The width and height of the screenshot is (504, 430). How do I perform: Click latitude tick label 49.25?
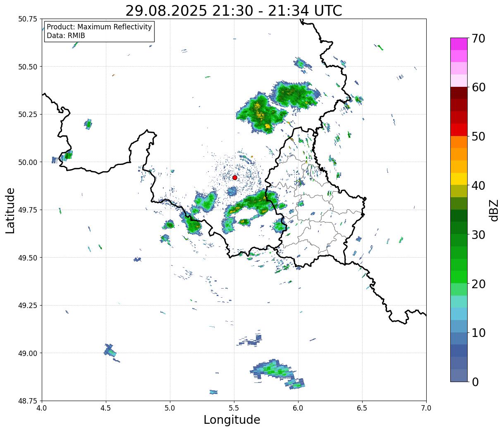click(28, 305)
